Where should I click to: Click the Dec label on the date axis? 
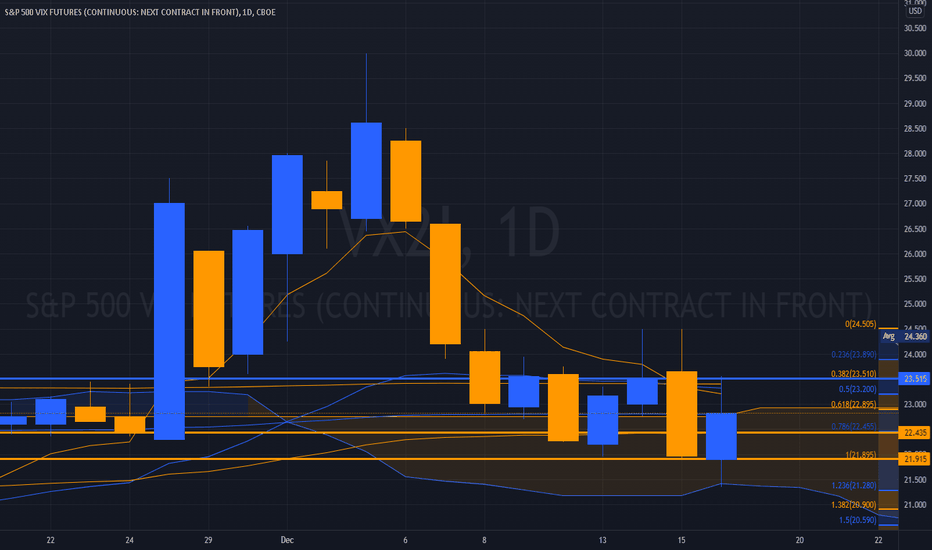pyautogui.click(x=287, y=540)
